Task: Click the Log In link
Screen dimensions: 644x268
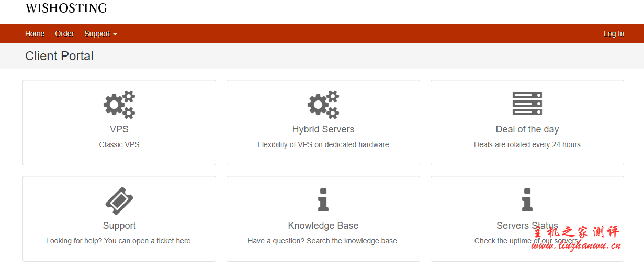Action: click(x=614, y=33)
